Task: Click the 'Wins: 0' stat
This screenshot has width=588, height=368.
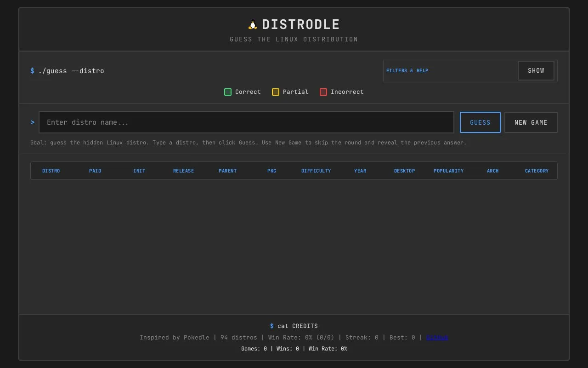Action: click(288, 349)
